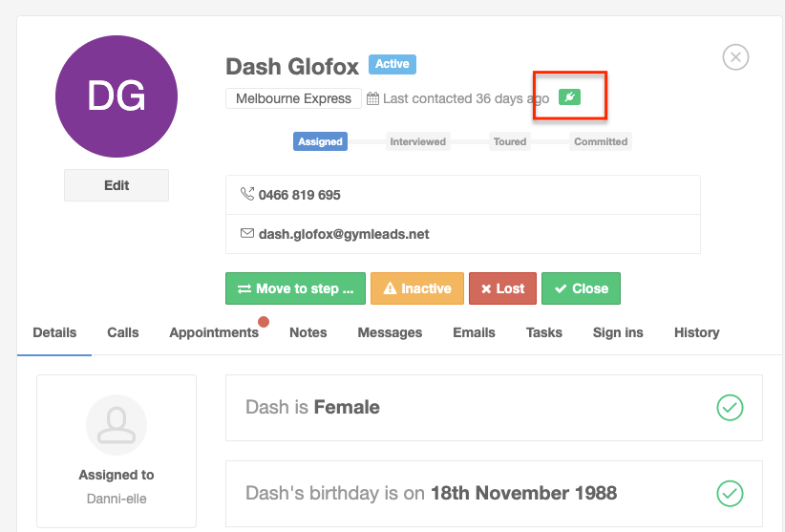Click the envelope icon beside the email address
Screen dimensions: 785x532
247,233
